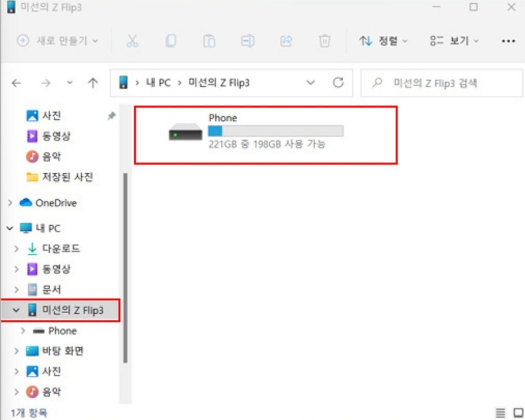Click the 1개 항목 status text
This screenshot has width=525, height=420.
pos(29,413)
